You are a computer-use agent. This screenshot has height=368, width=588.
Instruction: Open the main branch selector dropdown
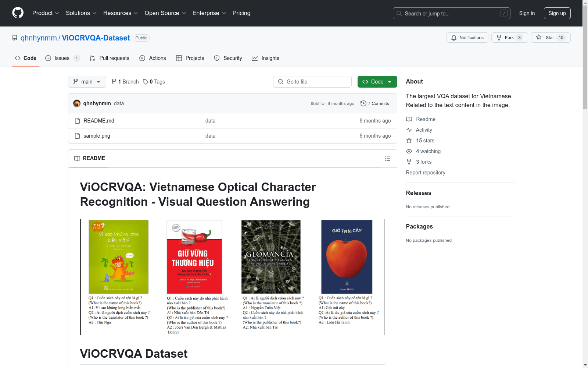click(x=87, y=82)
